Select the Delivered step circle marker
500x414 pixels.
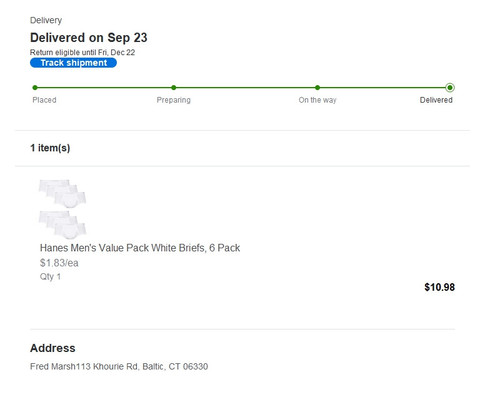(450, 88)
